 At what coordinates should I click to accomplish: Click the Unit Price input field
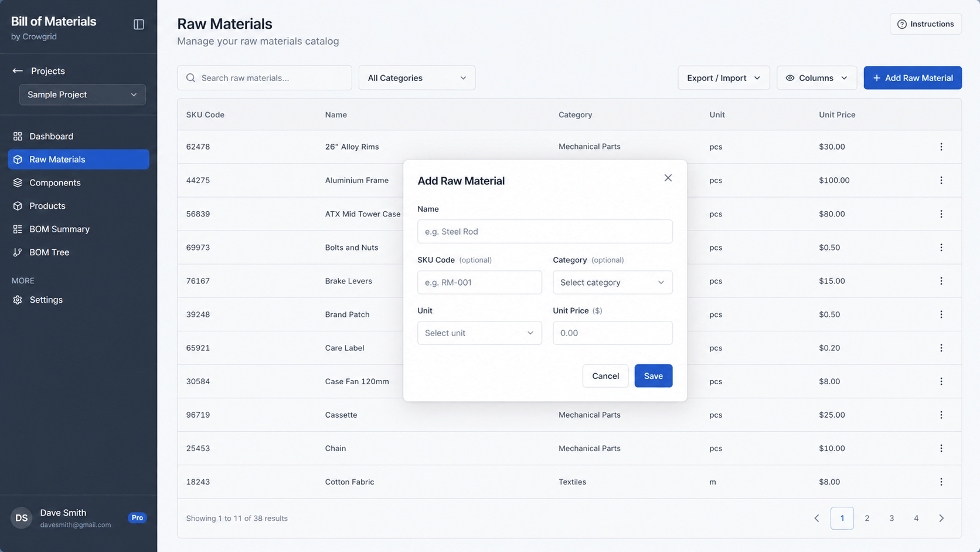click(x=612, y=333)
